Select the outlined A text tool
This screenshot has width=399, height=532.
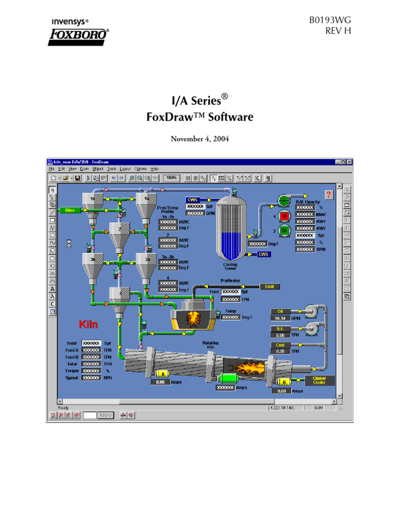coord(52,297)
